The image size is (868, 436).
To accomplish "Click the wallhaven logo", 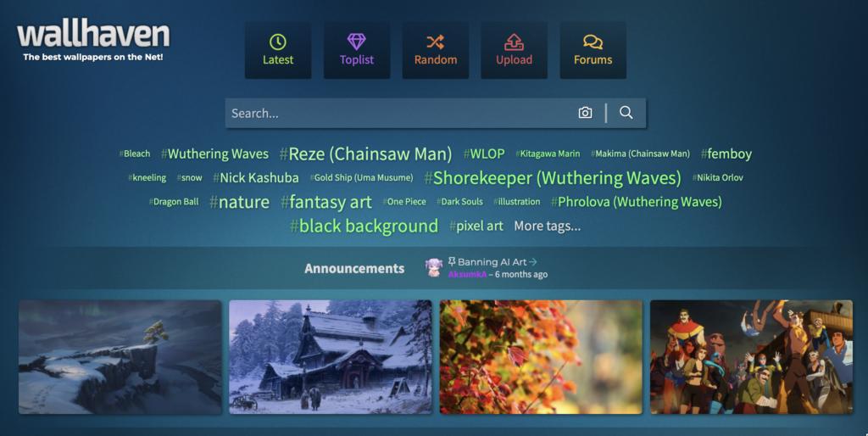I will tap(93, 41).
